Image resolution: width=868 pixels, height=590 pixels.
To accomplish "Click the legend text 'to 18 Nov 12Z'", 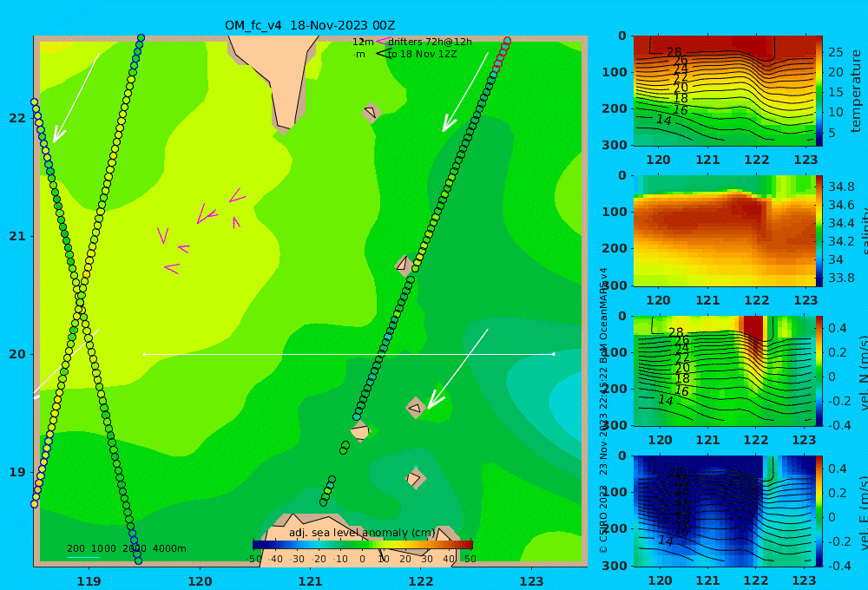I will point(423,55).
